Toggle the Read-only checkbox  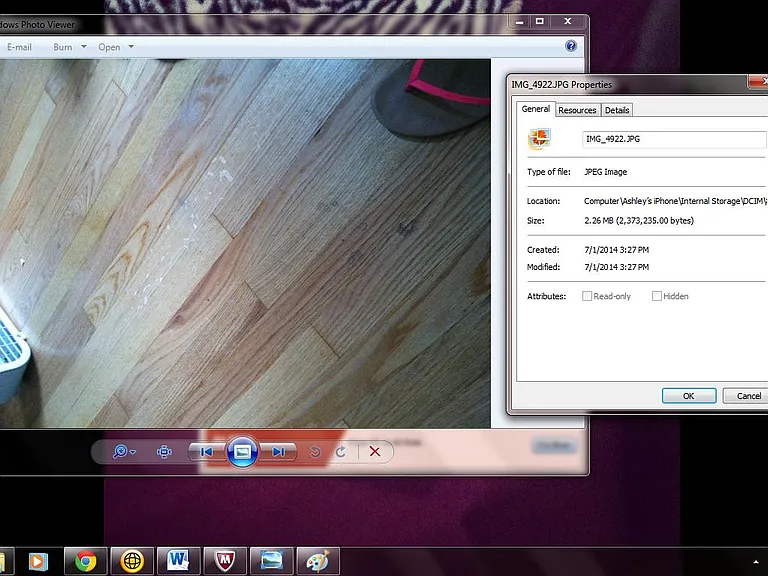tap(587, 296)
